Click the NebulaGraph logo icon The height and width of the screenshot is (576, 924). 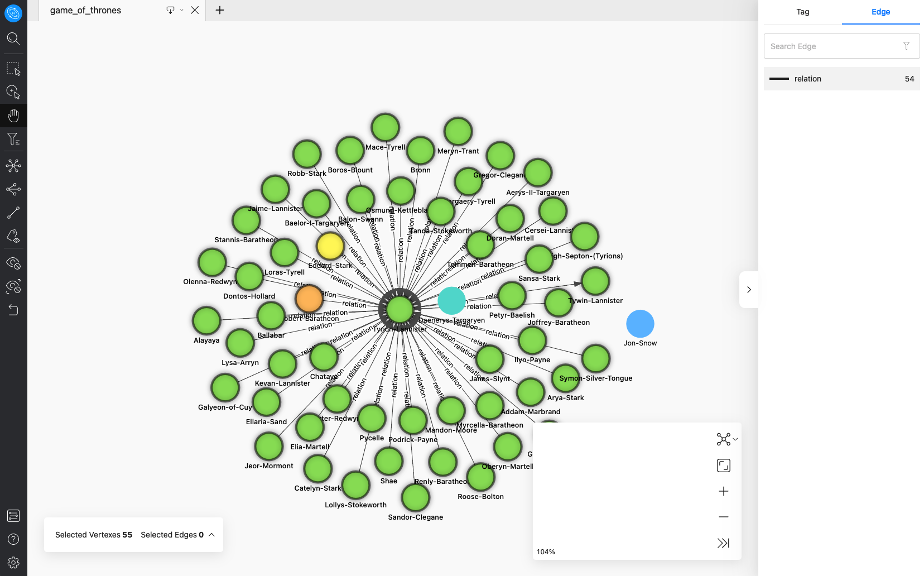pos(13,13)
